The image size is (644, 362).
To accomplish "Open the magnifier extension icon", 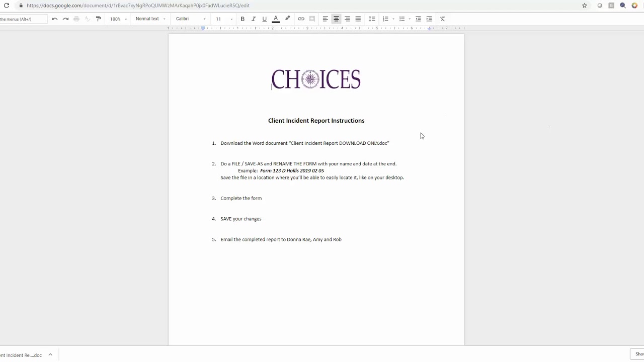I will [x=623, y=6].
